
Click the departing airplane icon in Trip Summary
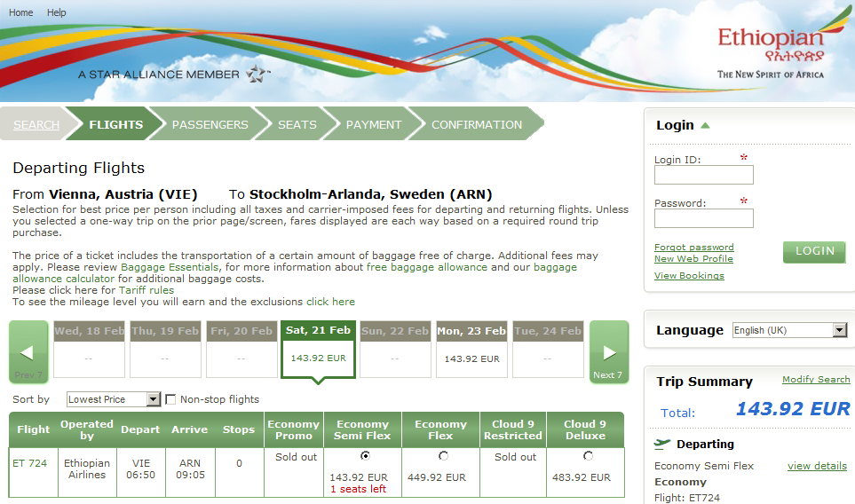coord(661,444)
